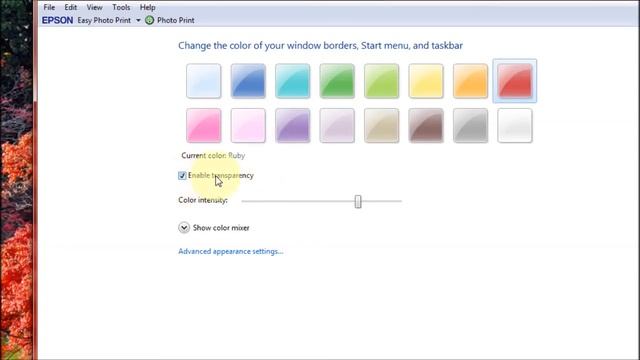Select the Sun yellow color swatch
The height and width of the screenshot is (360, 640).
(x=426, y=81)
